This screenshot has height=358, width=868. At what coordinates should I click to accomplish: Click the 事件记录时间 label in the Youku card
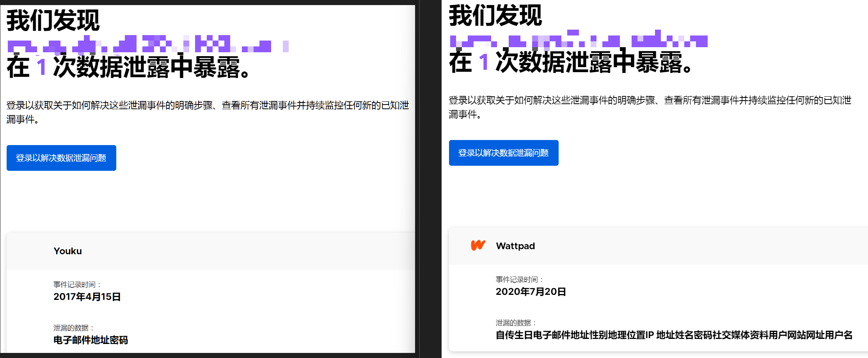tap(77, 285)
